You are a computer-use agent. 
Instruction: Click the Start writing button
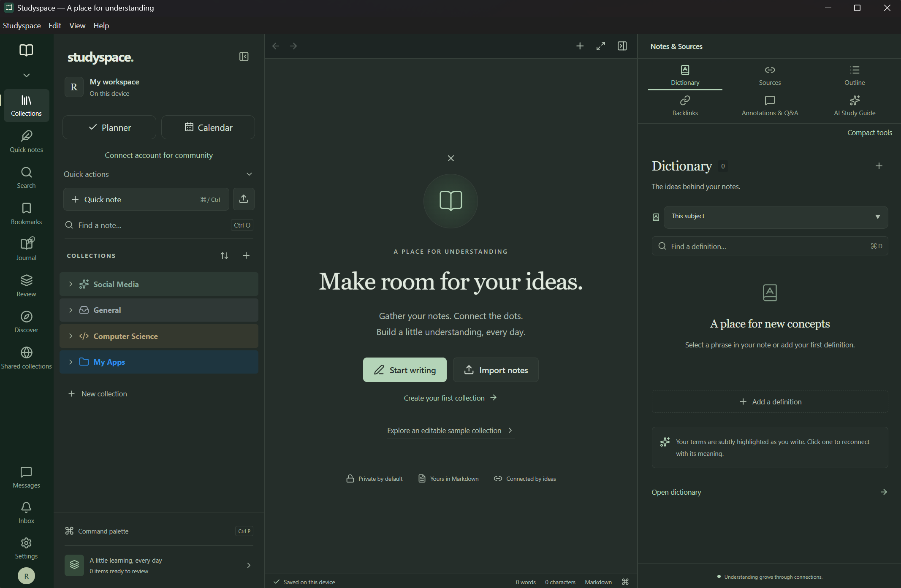point(404,370)
